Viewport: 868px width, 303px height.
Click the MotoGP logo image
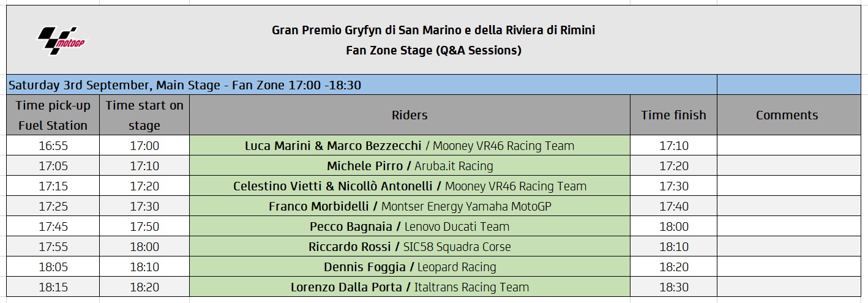[x=61, y=40]
